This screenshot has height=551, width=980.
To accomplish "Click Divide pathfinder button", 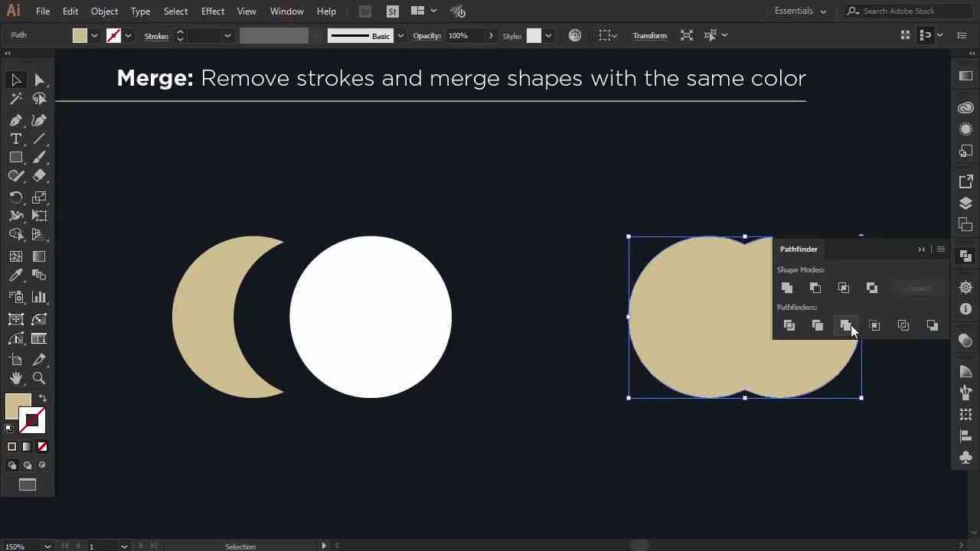I will pos(789,325).
